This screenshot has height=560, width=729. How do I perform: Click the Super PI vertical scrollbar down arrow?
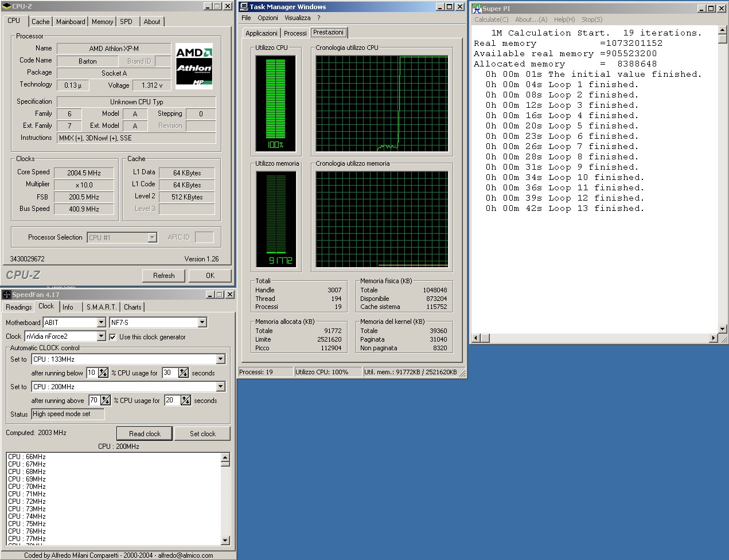tap(723, 329)
